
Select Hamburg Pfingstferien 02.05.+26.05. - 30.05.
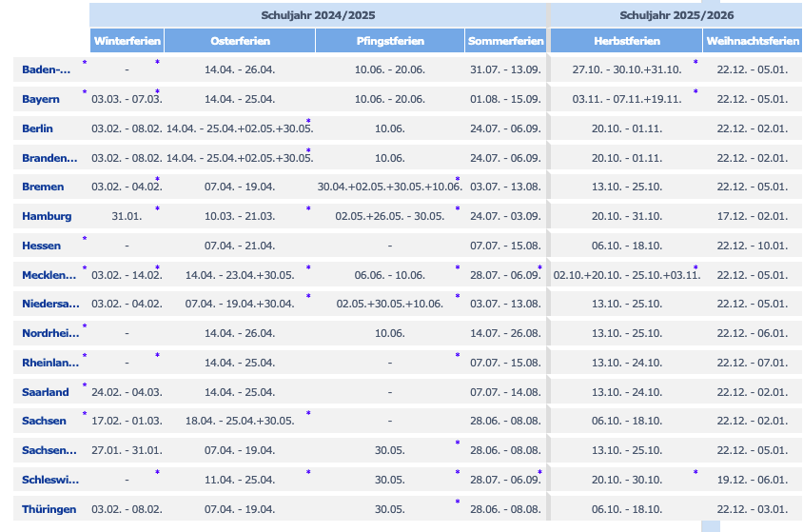tap(390, 216)
